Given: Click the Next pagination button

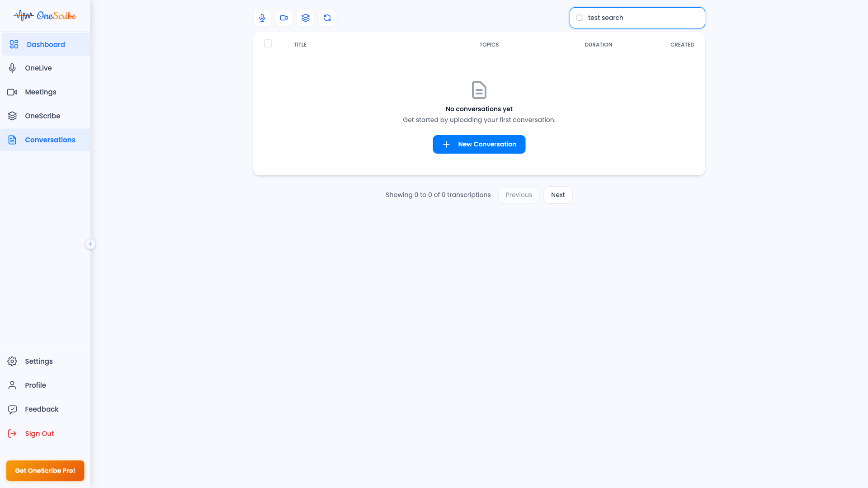Looking at the screenshot, I should click(x=557, y=195).
